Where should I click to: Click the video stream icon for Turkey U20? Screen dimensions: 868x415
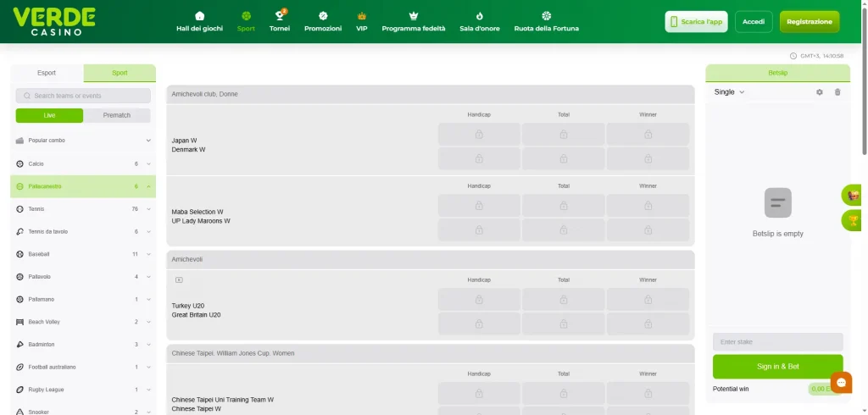pyautogui.click(x=179, y=279)
